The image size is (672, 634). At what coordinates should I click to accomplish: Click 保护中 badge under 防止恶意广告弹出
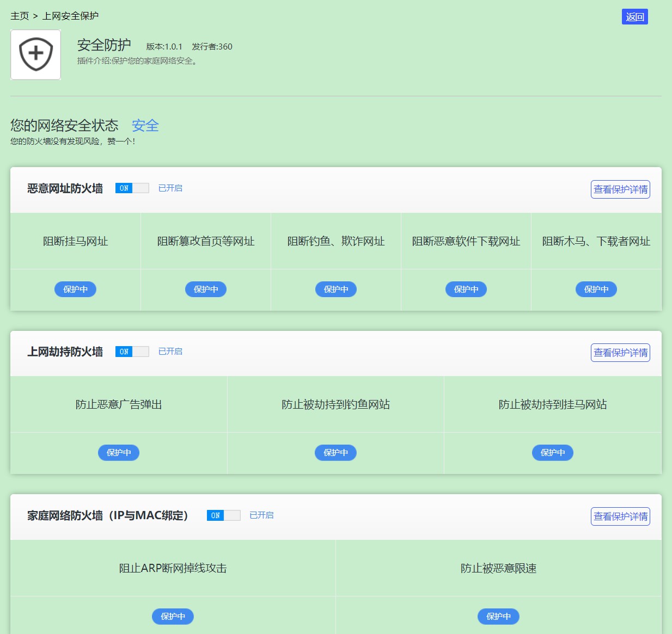point(119,453)
